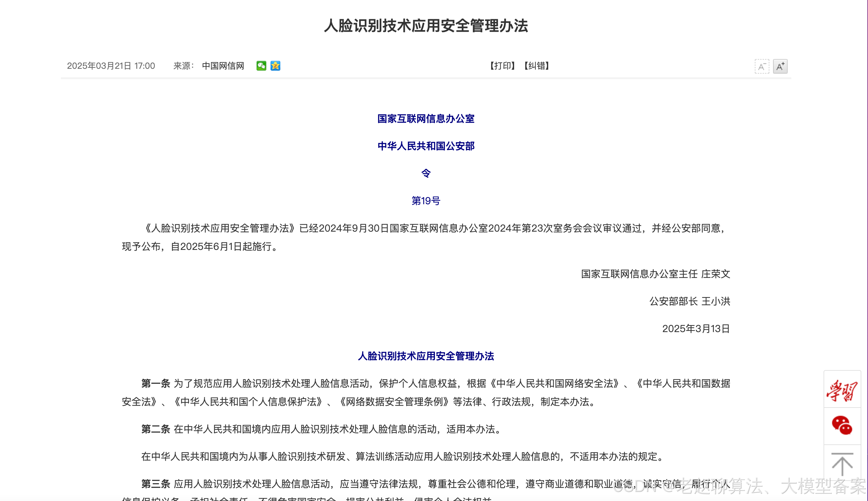Print the page via 【打印】

(x=502, y=66)
